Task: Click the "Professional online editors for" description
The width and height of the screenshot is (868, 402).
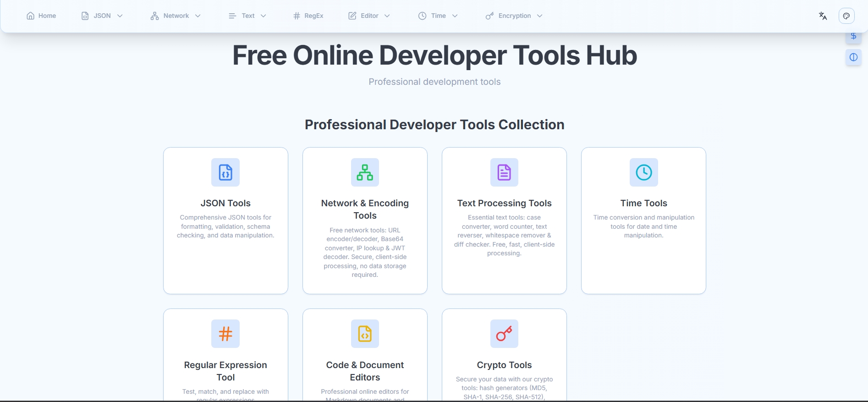Action: coord(365,395)
